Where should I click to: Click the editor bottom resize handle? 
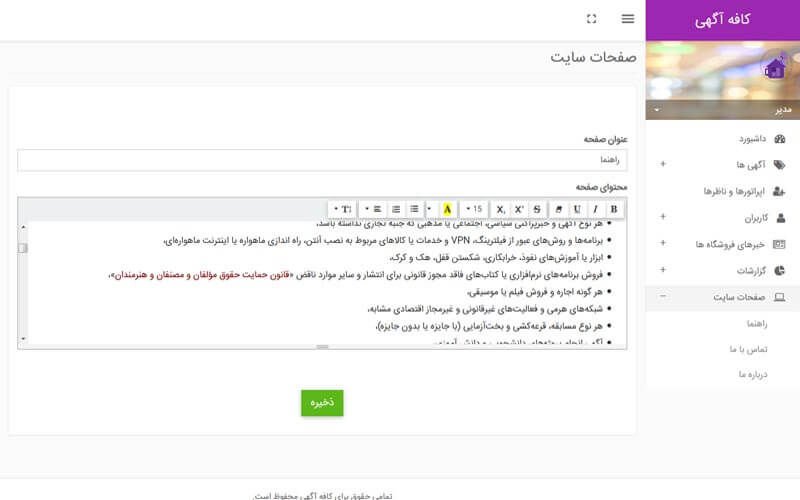click(322, 347)
